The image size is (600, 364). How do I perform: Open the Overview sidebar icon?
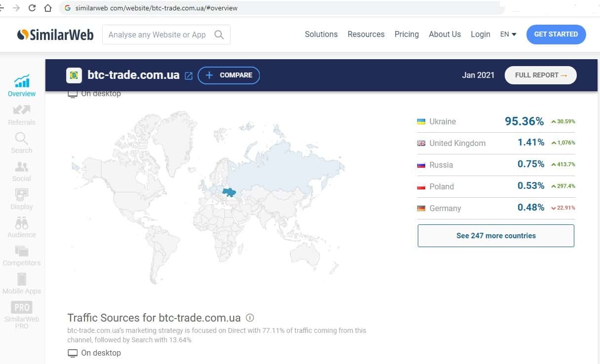pos(22,85)
